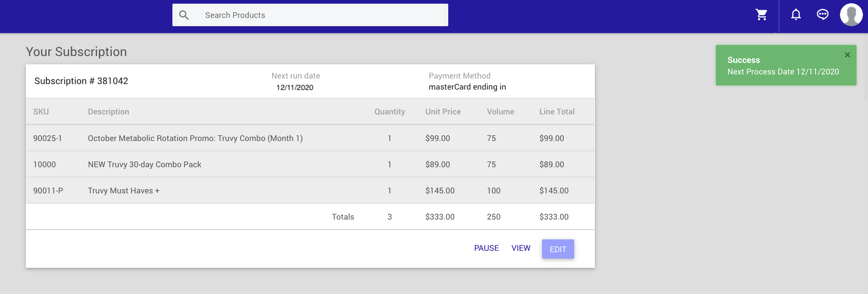Click $145.00 unit price cell

pos(440,191)
